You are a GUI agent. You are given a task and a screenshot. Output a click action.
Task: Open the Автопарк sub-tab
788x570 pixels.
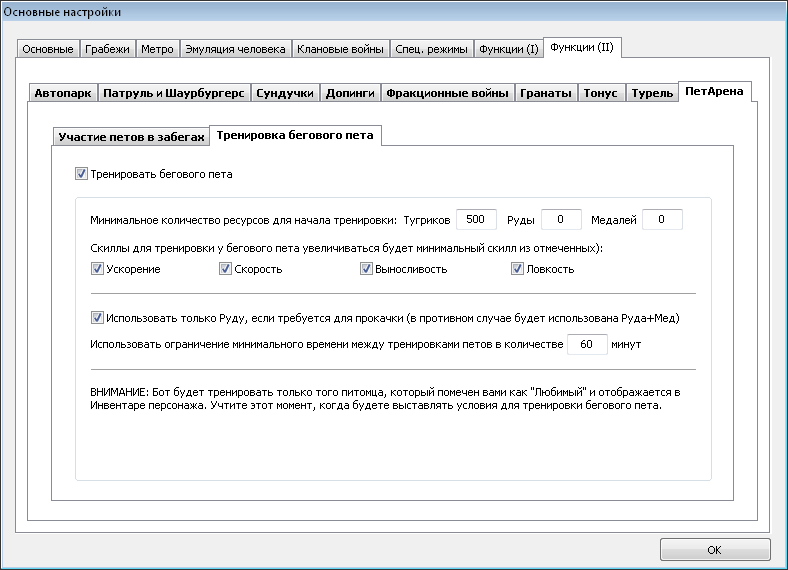[x=63, y=93]
